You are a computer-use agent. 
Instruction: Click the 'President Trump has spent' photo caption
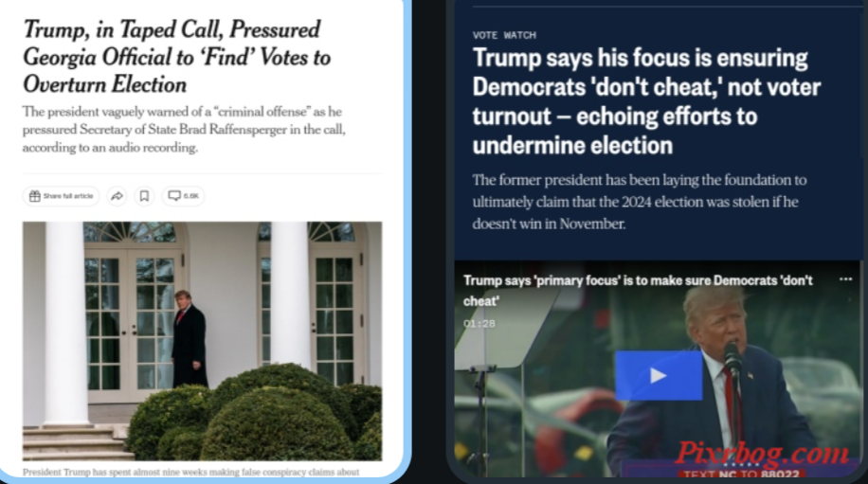[191, 472]
